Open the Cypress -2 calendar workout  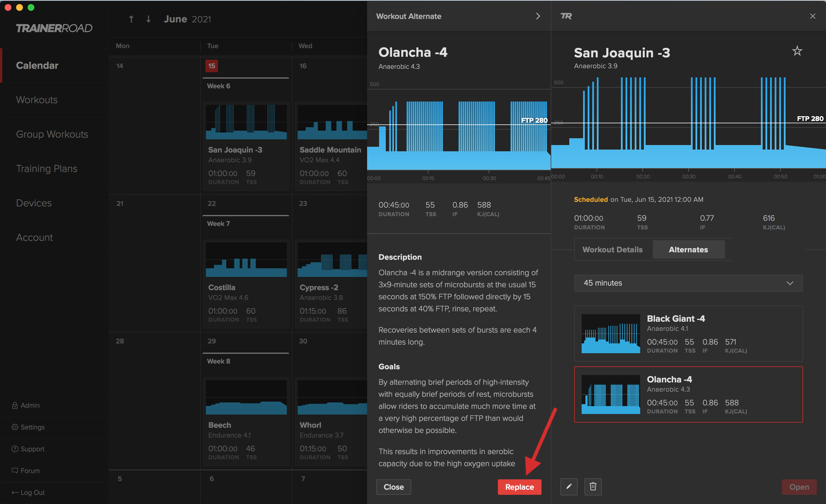click(x=331, y=284)
